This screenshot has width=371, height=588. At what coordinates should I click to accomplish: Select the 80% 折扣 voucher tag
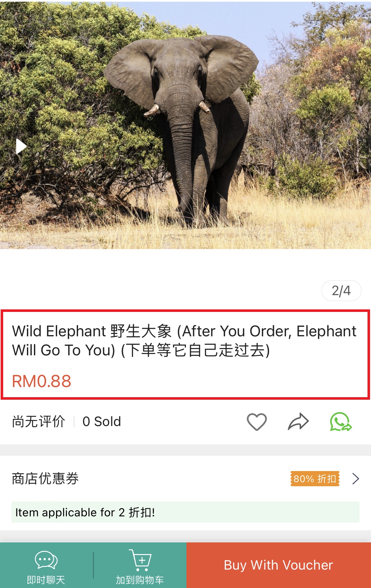315,479
